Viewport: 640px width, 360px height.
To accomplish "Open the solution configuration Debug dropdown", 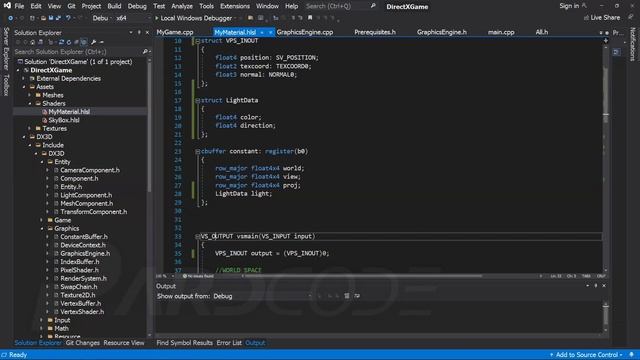I will (102, 18).
